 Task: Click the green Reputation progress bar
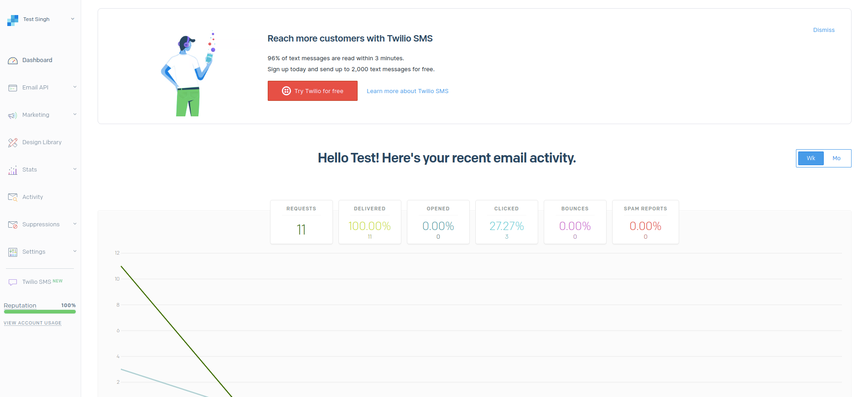pos(40,312)
